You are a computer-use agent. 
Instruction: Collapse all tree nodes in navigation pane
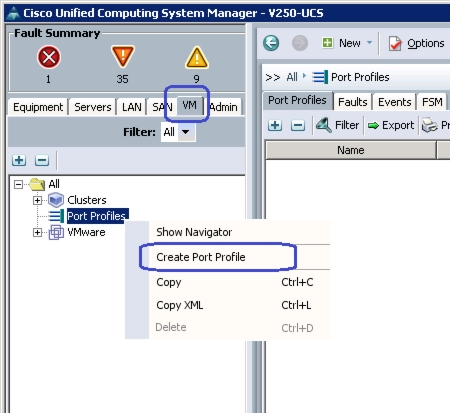click(42, 160)
